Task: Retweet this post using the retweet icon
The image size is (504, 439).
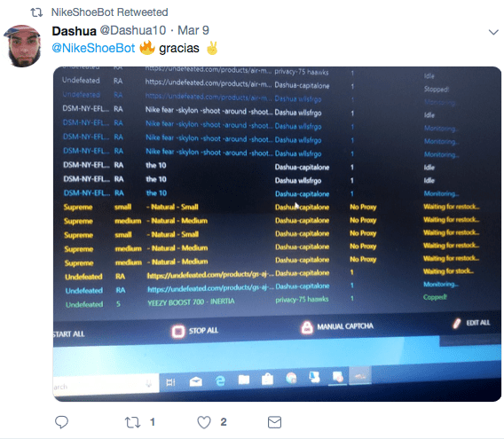Action: [x=132, y=422]
